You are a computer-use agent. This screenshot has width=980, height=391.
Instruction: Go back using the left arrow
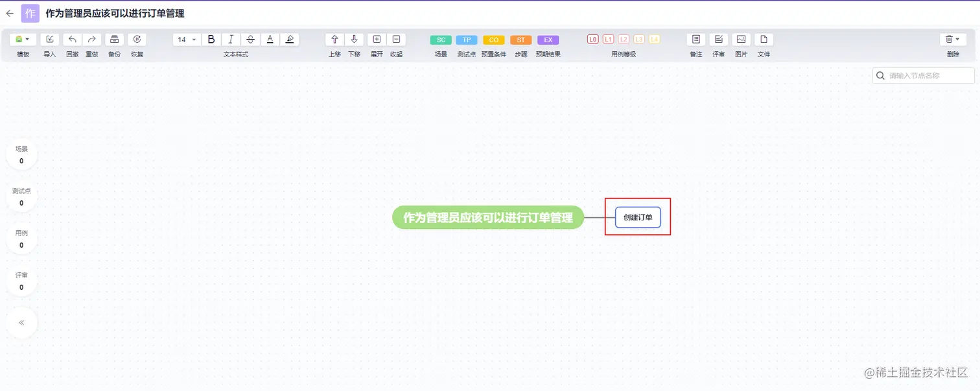pyautogui.click(x=10, y=13)
